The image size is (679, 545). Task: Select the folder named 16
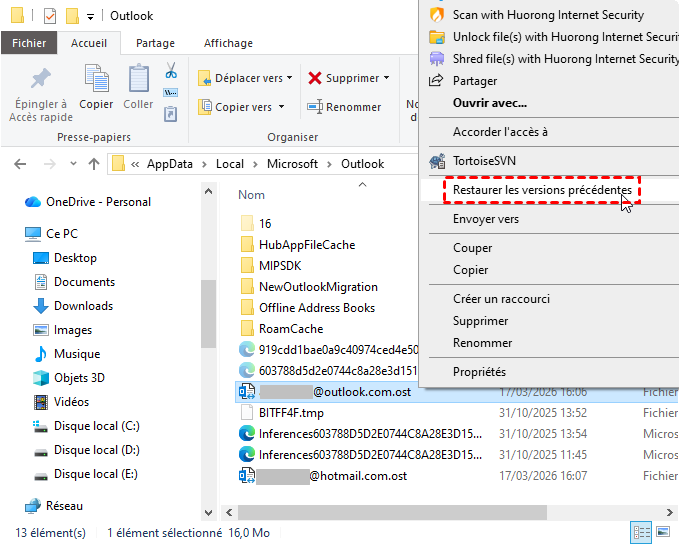tap(255, 224)
